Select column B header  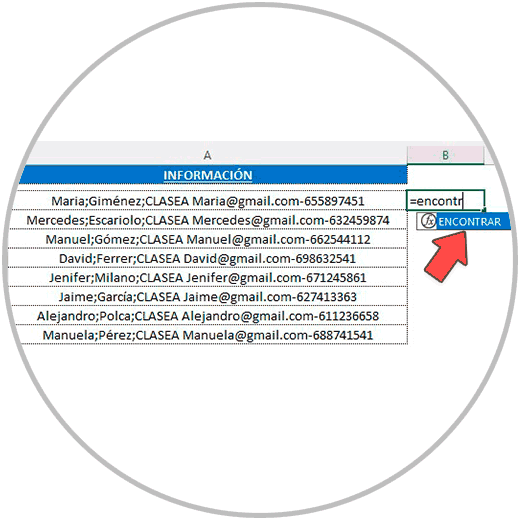[x=445, y=155]
